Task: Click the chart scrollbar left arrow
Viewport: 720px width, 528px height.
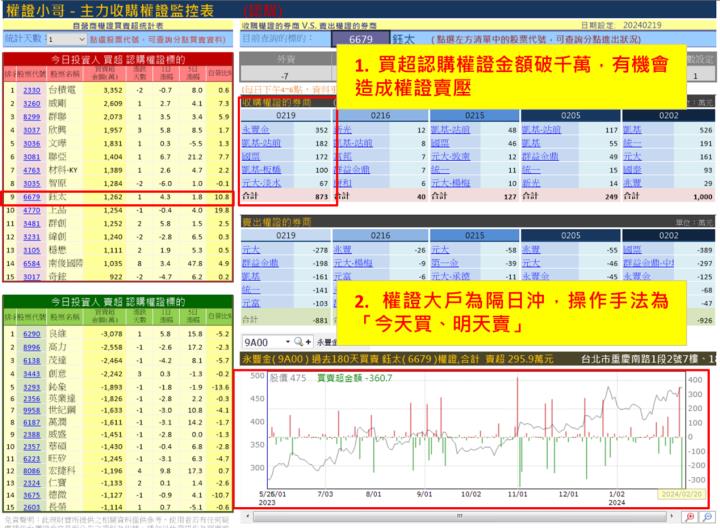Action: [248, 516]
